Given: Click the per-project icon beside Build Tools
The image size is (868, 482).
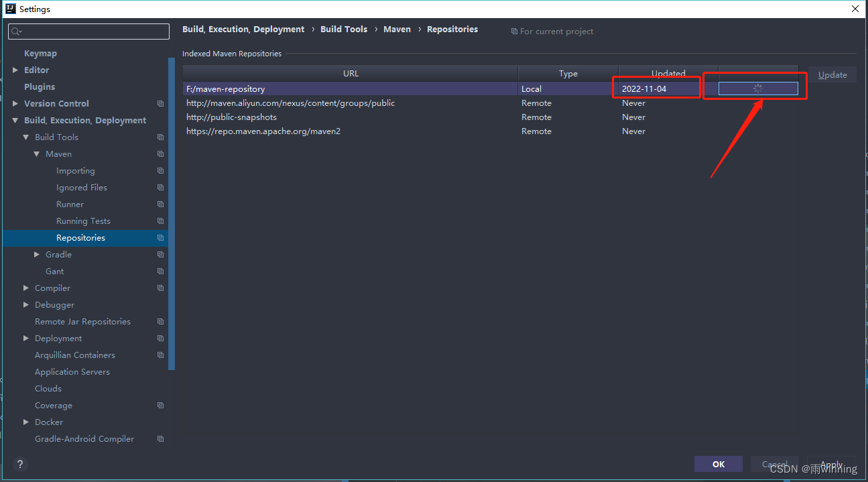Looking at the screenshot, I should point(160,137).
